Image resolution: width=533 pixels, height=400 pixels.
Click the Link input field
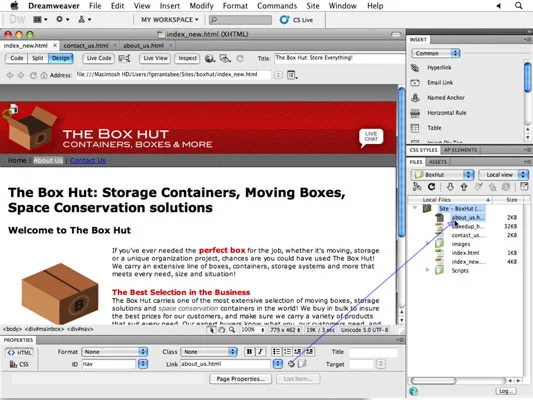tap(225, 364)
